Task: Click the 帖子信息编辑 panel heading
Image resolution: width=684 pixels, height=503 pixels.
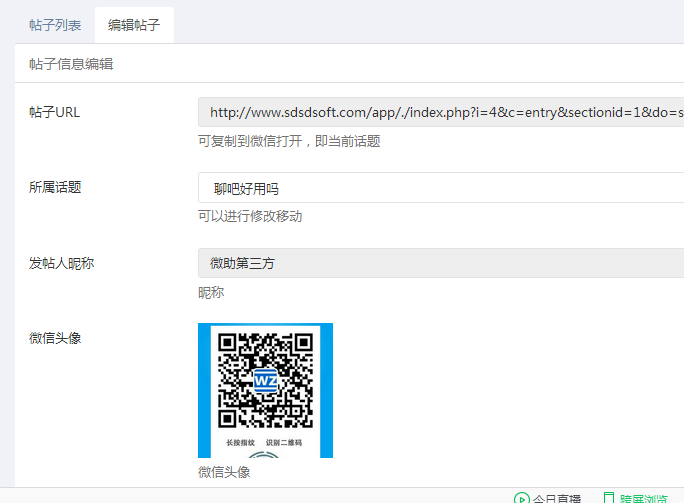Action: (71, 64)
